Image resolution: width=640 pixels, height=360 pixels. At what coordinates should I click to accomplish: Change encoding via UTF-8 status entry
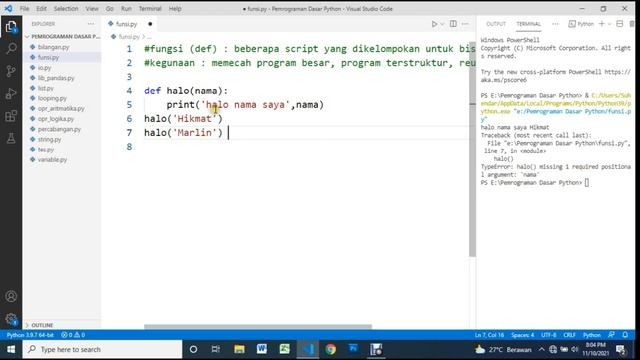click(548, 335)
